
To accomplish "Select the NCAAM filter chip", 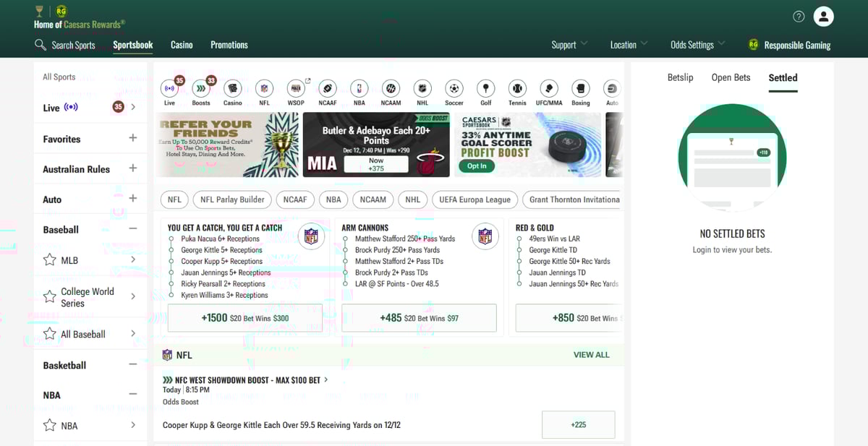I will tap(373, 200).
